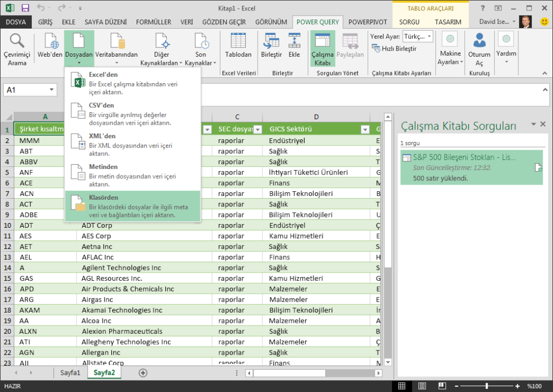Open Makine Ayarları settings menu

[450, 49]
